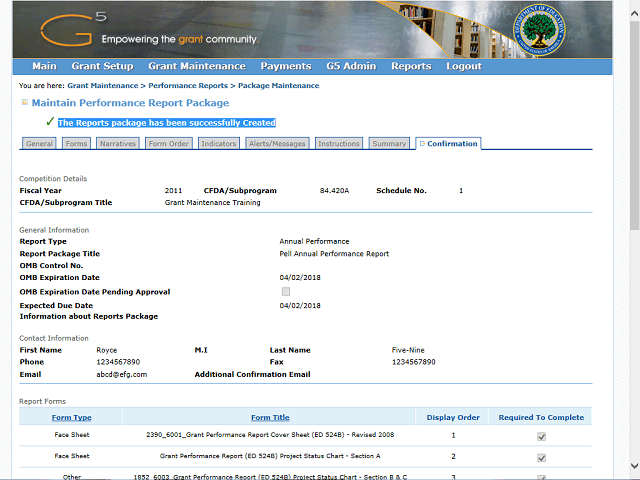The height and width of the screenshot is (480, 640).
Task: Click the small icon on Confirmation tab
Action: pyautogui.click(x=422, y=144)
